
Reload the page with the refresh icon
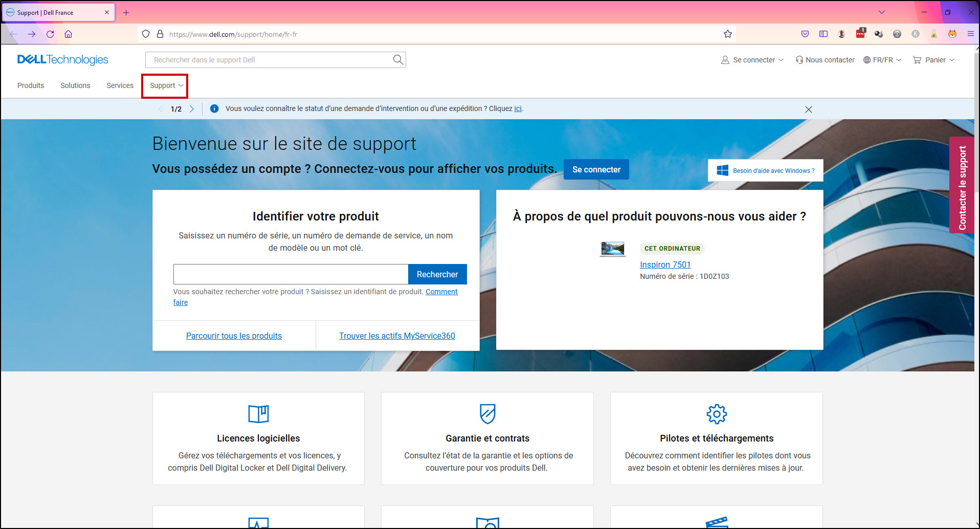click(x=50, y=34)
